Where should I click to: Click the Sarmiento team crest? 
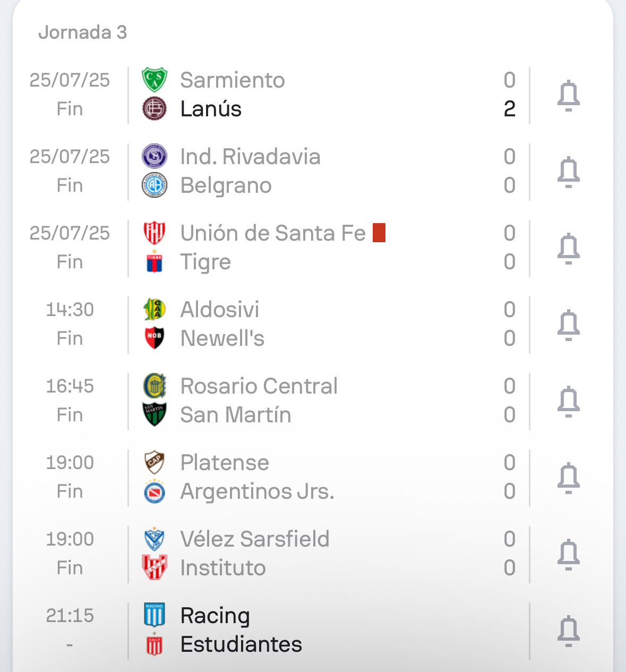click(x=155, y=80)
